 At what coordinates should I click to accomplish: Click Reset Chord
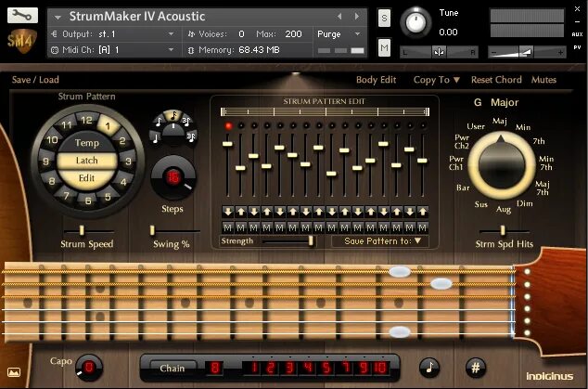[x=496, y=80]
